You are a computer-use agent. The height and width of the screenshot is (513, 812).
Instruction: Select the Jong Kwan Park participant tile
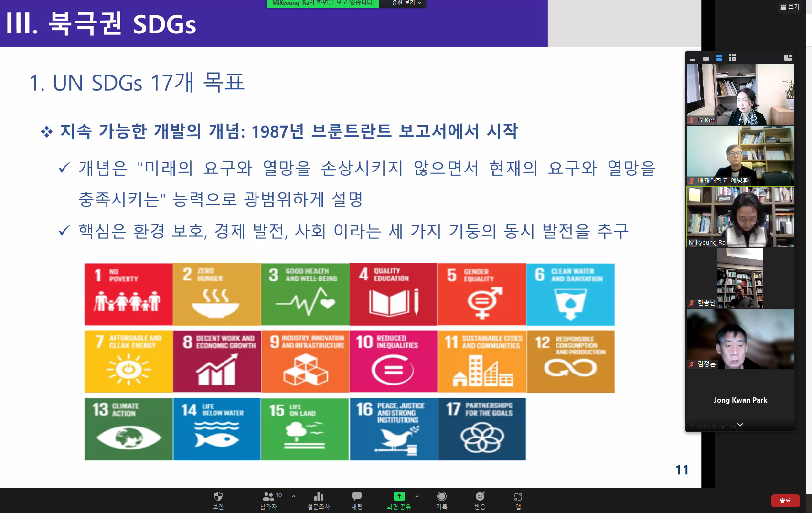click(x=740, y=400)
